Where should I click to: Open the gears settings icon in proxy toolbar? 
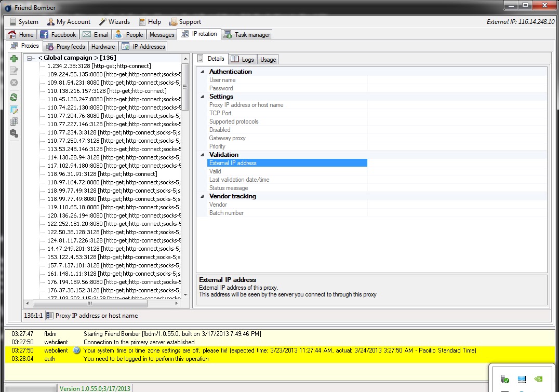point(14,133)
